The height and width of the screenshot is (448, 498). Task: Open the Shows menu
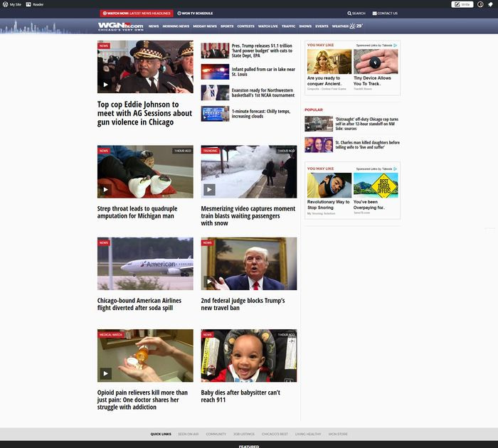click(x=305, y=26)
